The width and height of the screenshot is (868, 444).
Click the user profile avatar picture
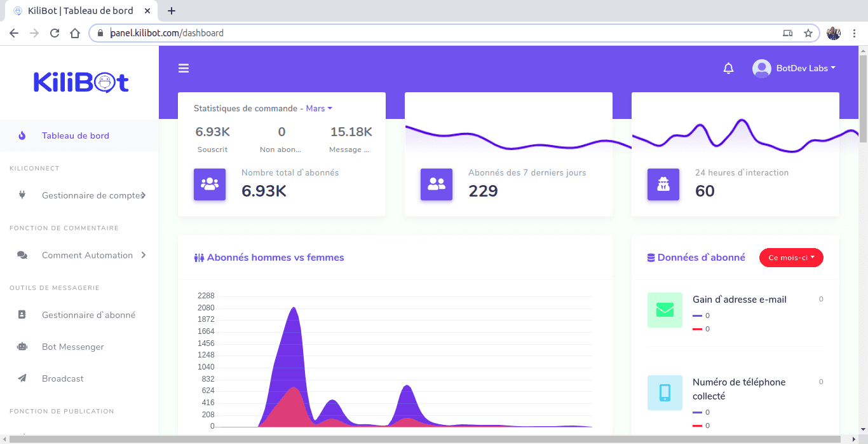(x=761, y=68)
